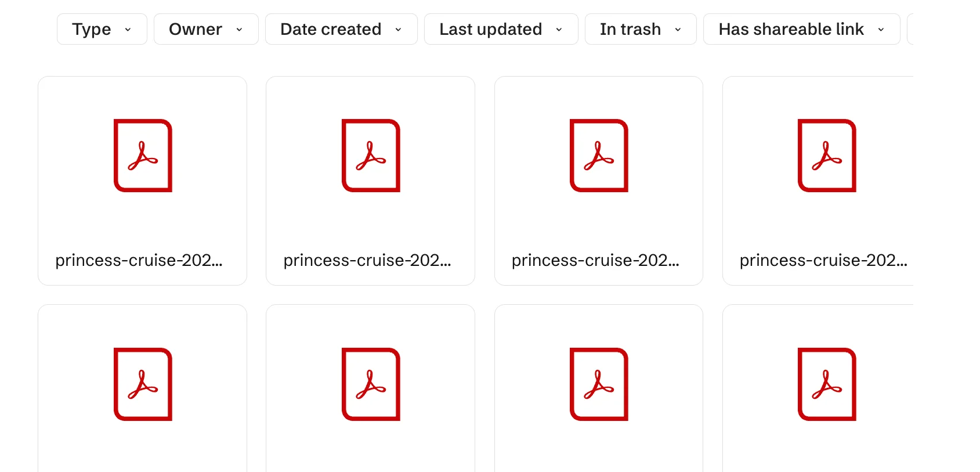Click PDF icon of fourth bottom-row file
Image resolution: width=980 pixels, height=472 pixels.
[x=827, y=384]
